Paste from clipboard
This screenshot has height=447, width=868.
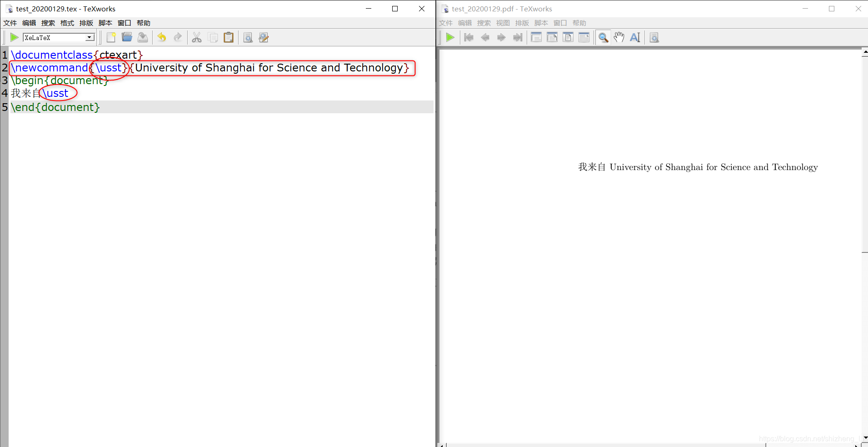pyautogui.click(x=229, y=37)
